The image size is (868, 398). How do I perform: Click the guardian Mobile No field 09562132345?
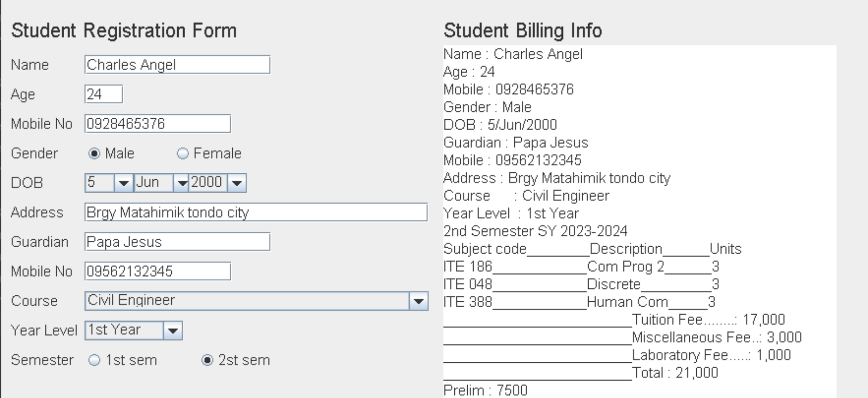click(158, 271)
